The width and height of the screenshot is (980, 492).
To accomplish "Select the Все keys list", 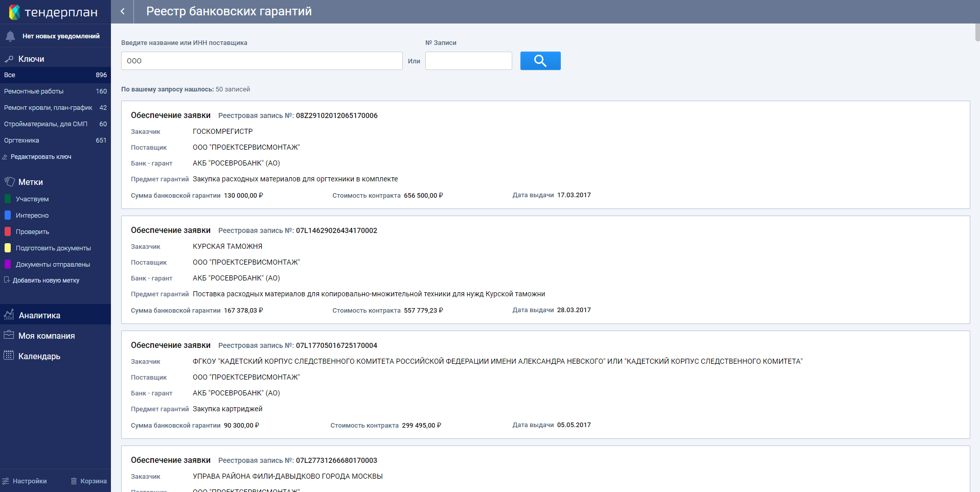I will (x=55, y=75).
